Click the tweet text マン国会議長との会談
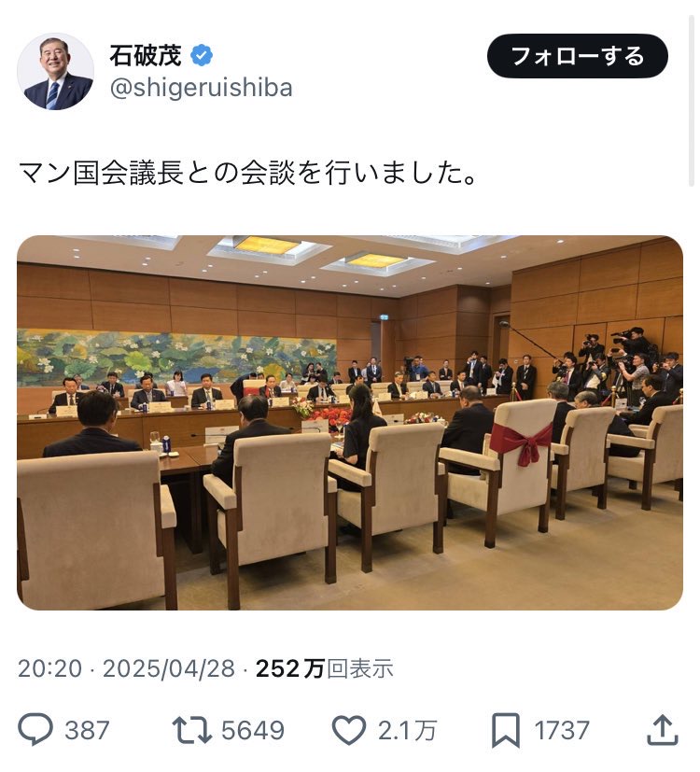700x772 pixels. (157, 173)
